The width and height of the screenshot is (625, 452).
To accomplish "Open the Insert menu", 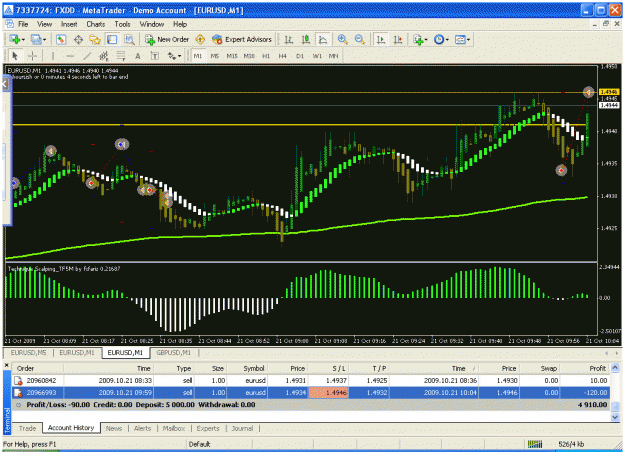I will [69, 24].
